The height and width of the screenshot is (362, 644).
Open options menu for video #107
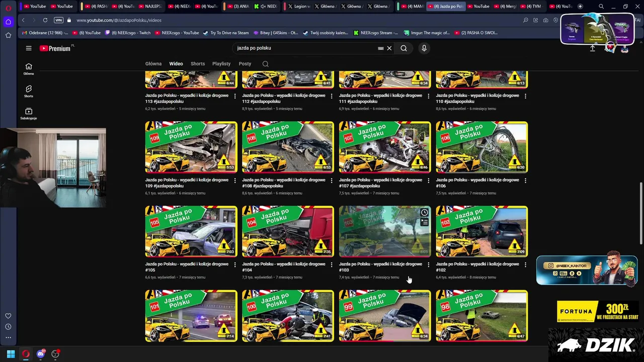pyautogui.click(x=429, y=180)
